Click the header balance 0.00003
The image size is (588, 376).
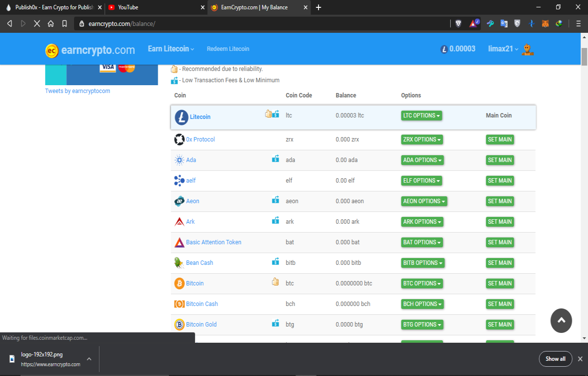pos(463,49)
